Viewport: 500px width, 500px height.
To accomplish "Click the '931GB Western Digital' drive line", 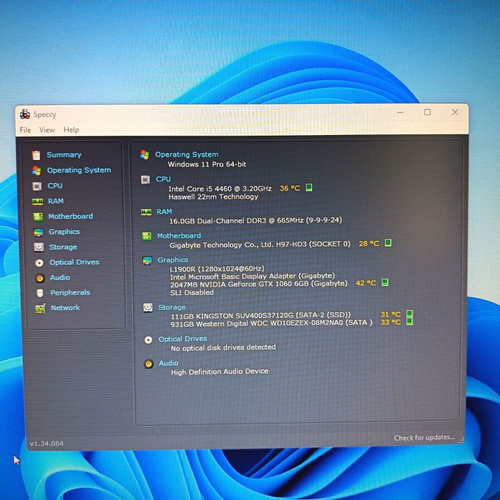I will 271,323.
